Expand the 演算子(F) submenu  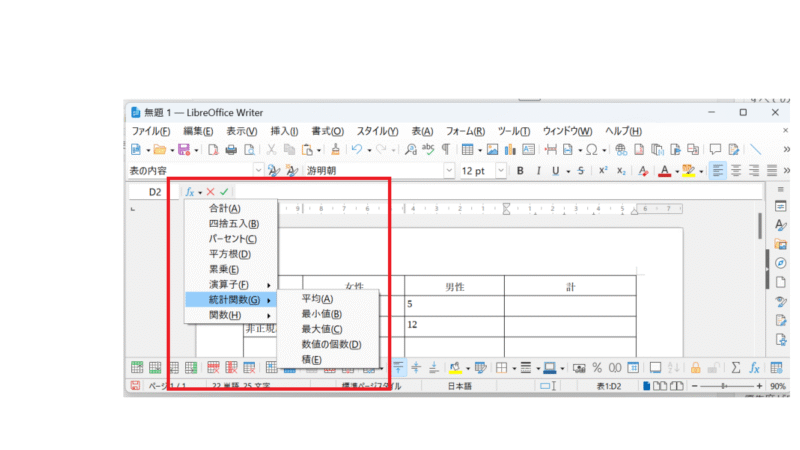pyautogui.click(x=231, y=285)
